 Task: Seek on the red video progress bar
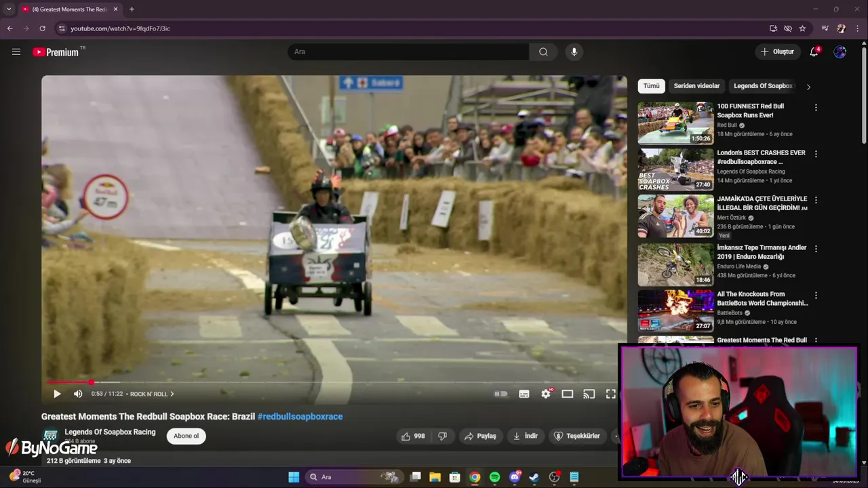pos(334,382)
